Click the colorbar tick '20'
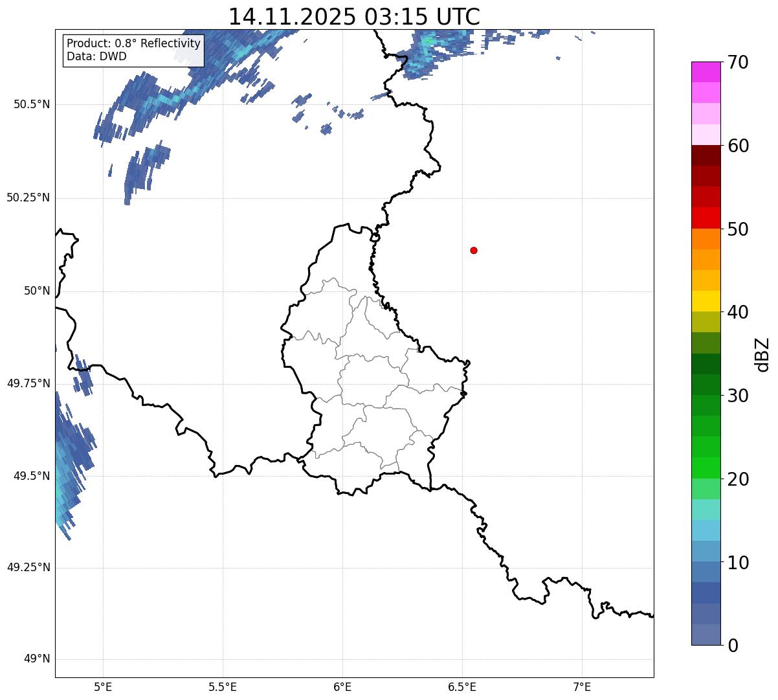Viewport: 778px width, 700px height. pos(737,479)
